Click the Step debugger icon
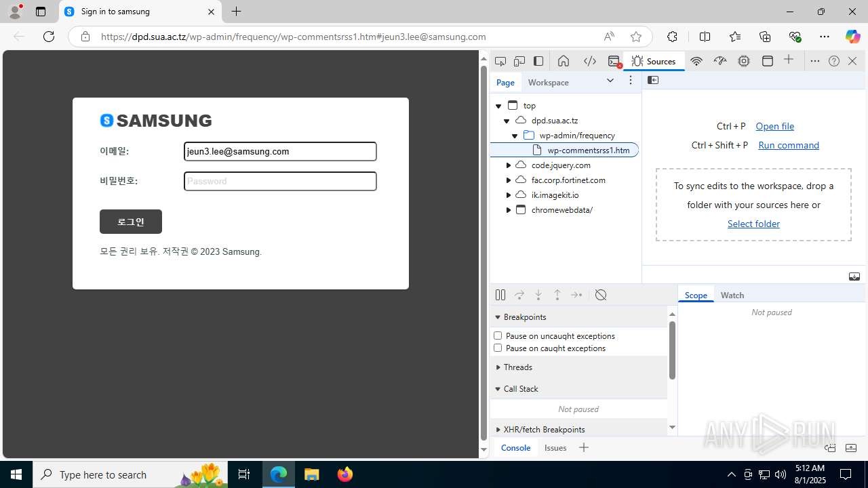868x488 pixels. tap(576, 295)
